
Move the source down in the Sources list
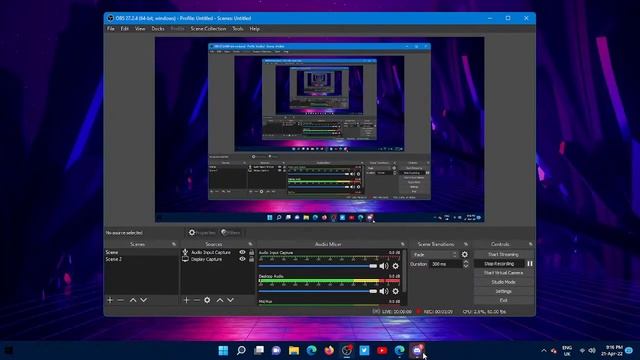(230, 300)
